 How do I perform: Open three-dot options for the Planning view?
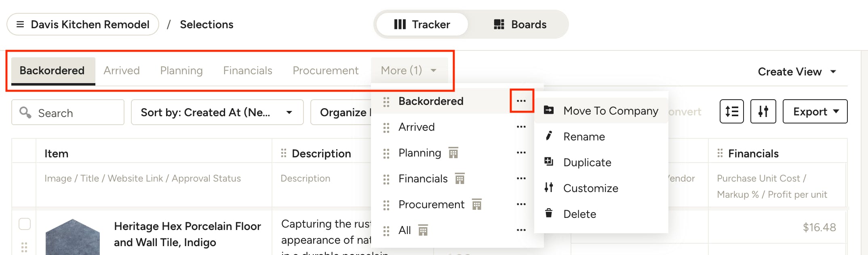(x=521, y=153)
